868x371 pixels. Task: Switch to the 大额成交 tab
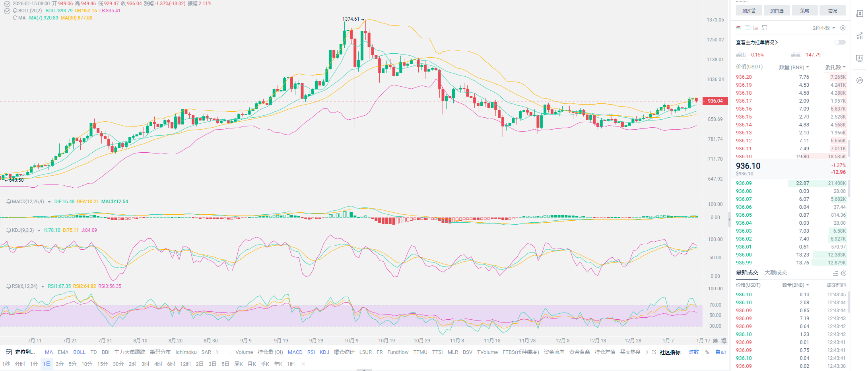775,273
